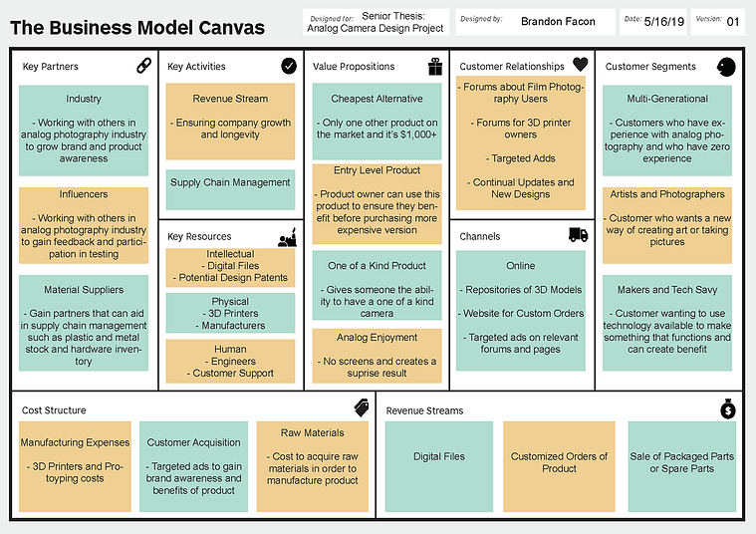
Task: Click the Revenue Streams money bag icon
Action: point(727,408)
